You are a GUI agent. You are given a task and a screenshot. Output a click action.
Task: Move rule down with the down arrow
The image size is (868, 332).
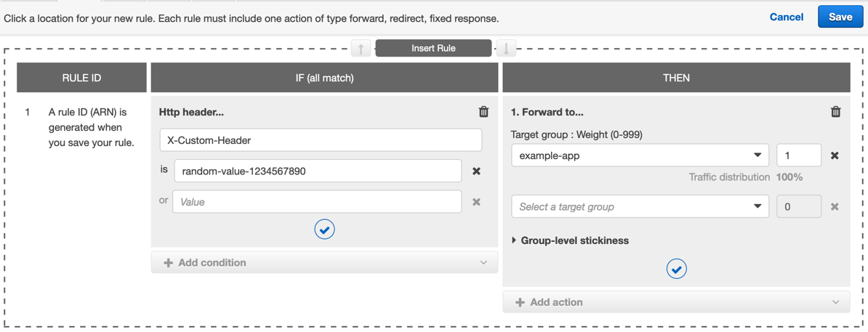click(506, 49)
